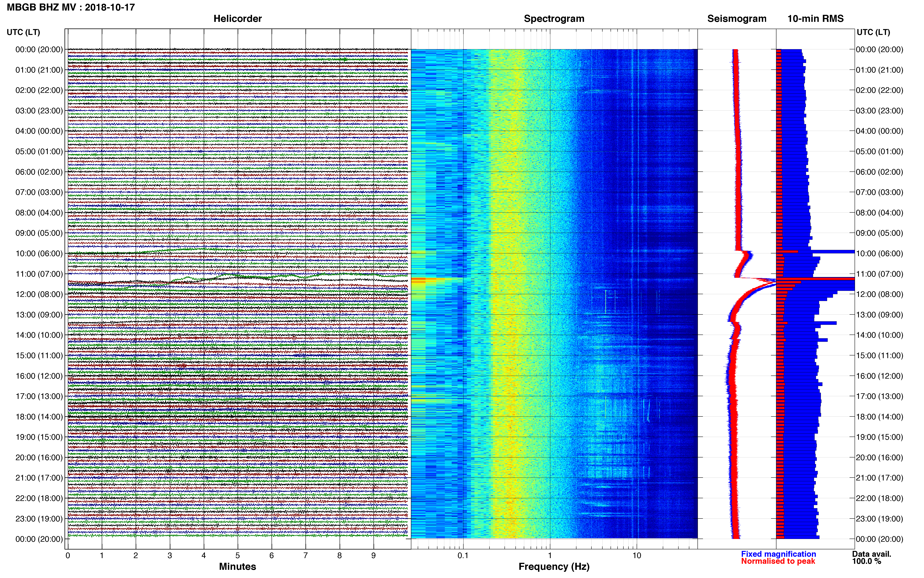This screenshot has width=924, height=578.
Task: Click Minutes axis tick label 8
Action: [x=340, y=555]
